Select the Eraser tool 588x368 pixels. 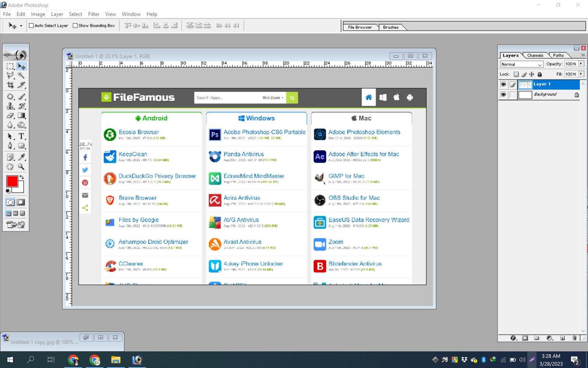[x=10, y=116]
